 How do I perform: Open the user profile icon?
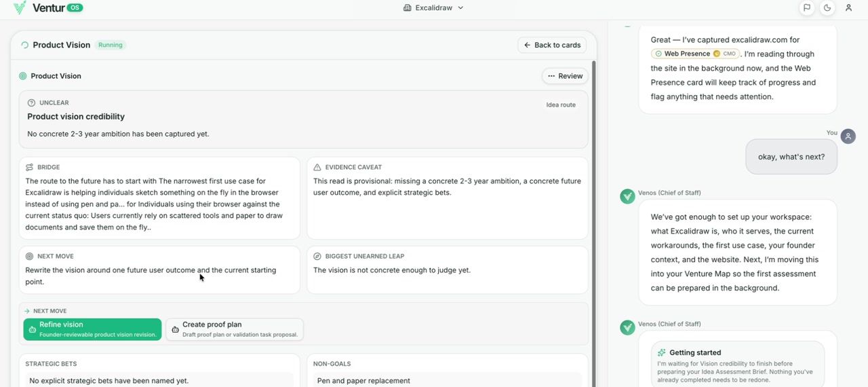coord(848,8)
